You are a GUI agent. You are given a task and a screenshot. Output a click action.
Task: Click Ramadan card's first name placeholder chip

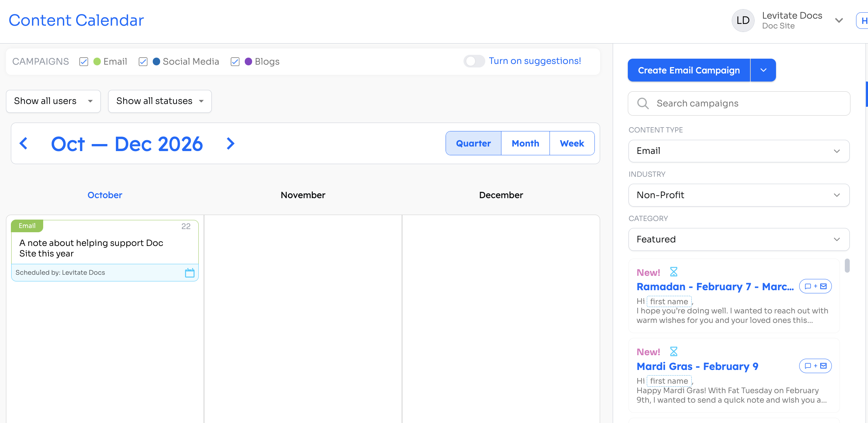pyautogui.click(x=669, y=301)
